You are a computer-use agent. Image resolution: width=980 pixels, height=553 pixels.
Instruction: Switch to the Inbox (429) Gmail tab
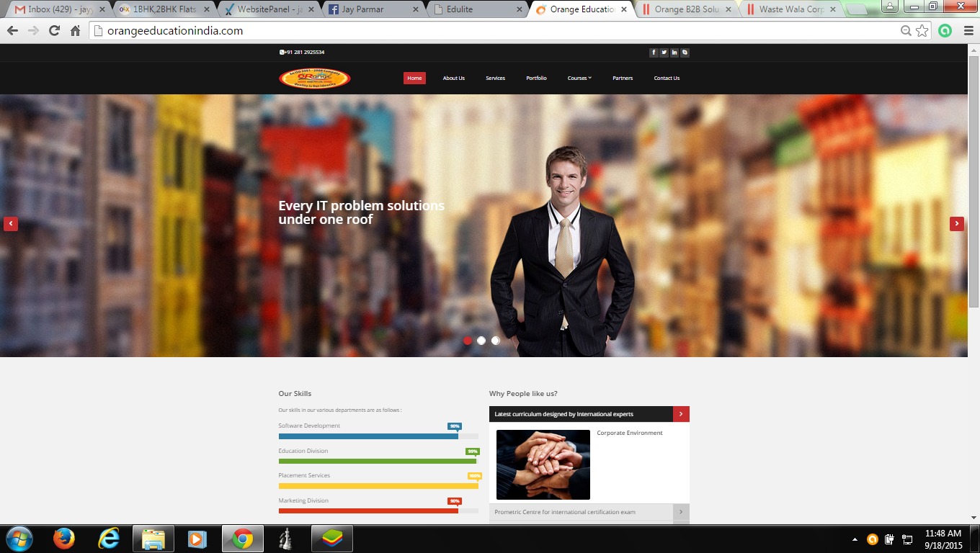click(x=58, y=9)
